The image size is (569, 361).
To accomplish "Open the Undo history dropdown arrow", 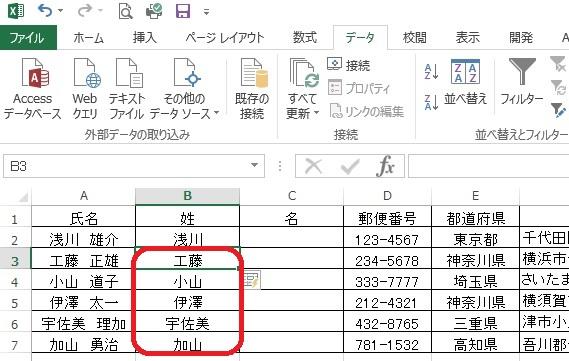I will tap(61, 11).
